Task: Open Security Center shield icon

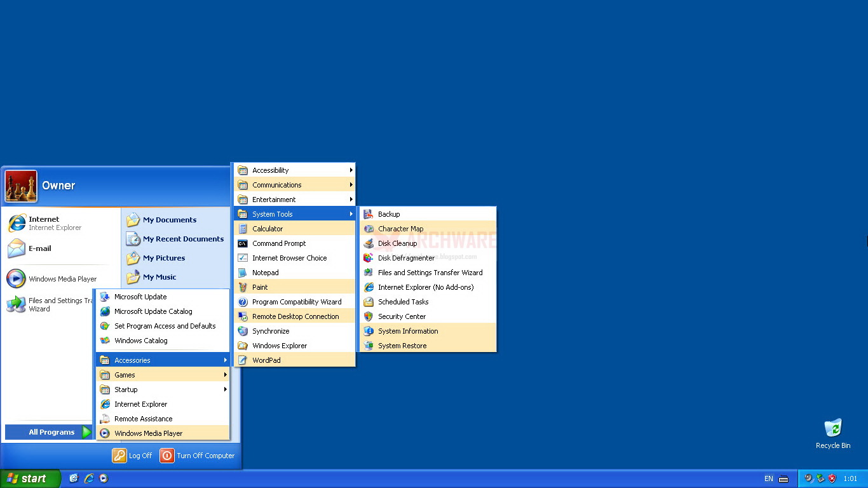Action: coord(369,316)
